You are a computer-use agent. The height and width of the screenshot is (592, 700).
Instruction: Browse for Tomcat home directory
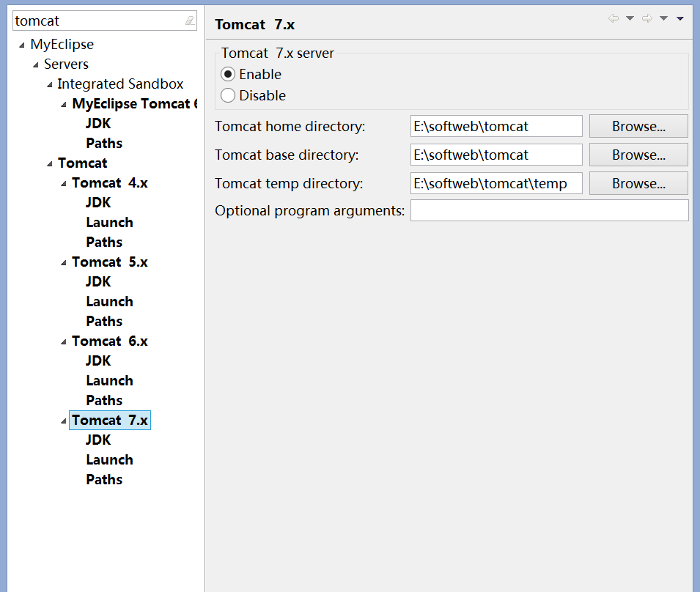[638, 126]
